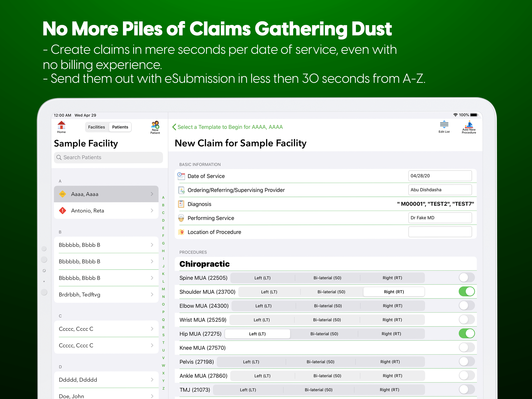Image resolution: width=532 pixels, height=399 pixels.
Task: Disable the Hip MUA (27275) switch
Action: click(467, 334)
